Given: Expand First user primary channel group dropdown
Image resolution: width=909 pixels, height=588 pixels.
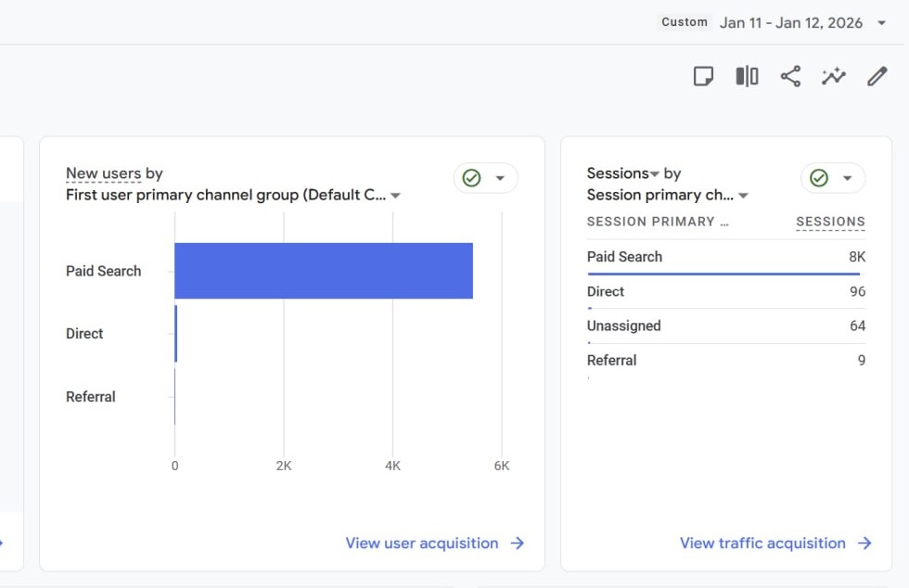Looking at the screenshot, I should 395,196.
